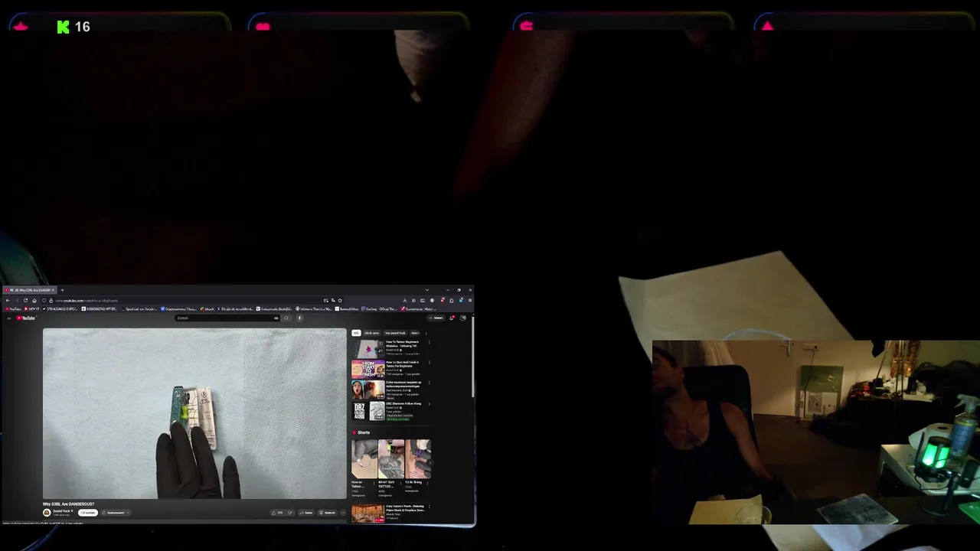
Task: Click the Delen share button
Action: pos(305,513)
